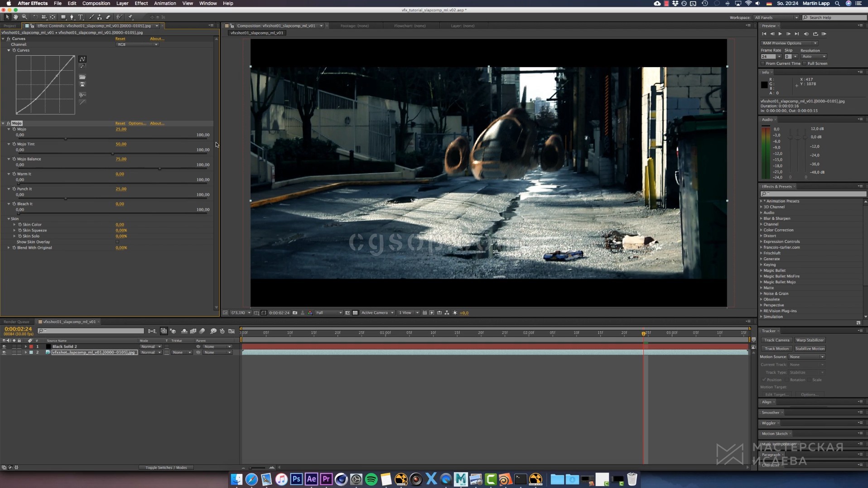The width and height of the screenshot is (868, 488).
Task: Open the Composition menu
Action: tap(96, 3)
